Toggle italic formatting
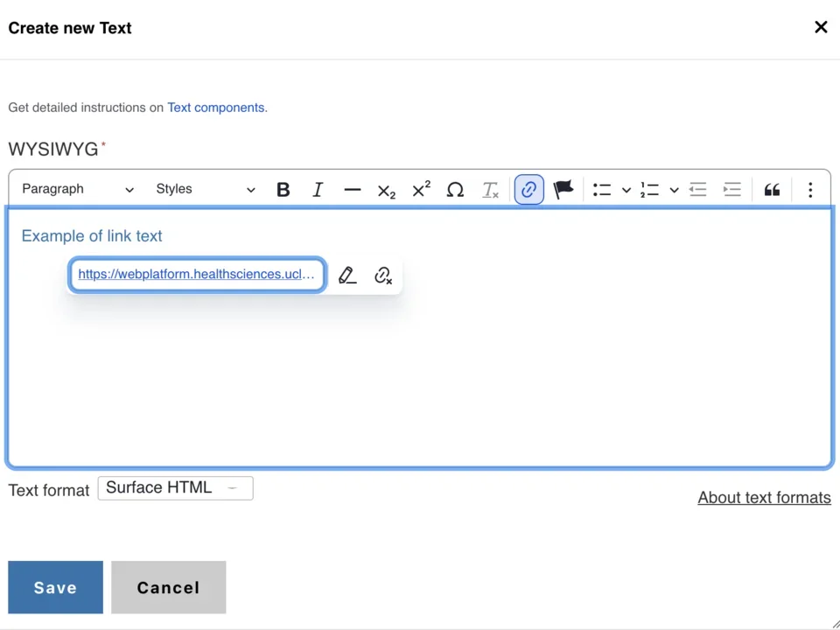The height and width of the screenshot is (630, 840). tap(318, 189)
